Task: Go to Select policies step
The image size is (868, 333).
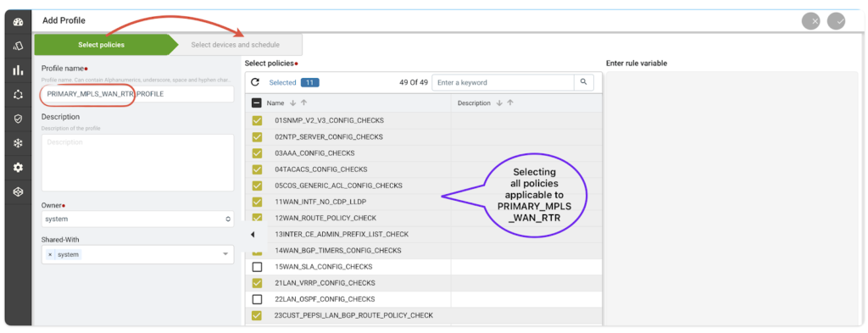Action: (102, 45)
